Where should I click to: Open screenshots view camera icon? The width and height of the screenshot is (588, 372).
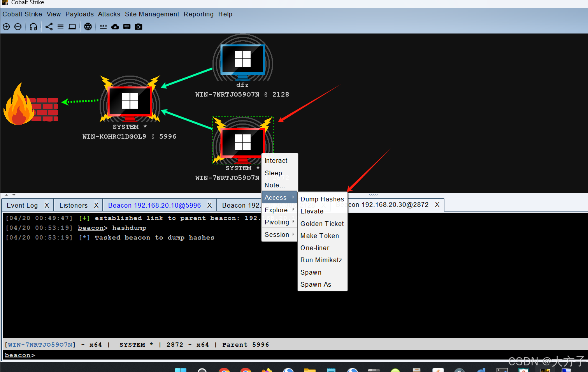[x=139, y=26]
